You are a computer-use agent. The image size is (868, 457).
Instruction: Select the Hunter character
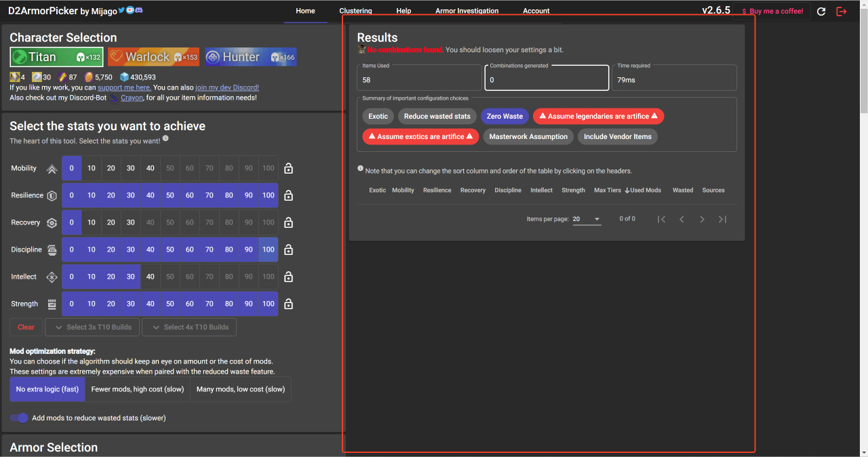250,57
